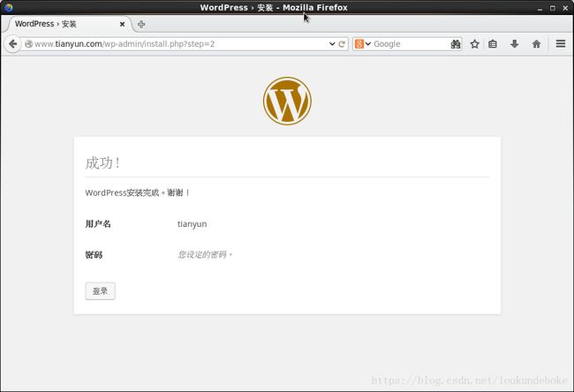The height and width of the screenshot is (392, 574).
Task: Click the 成功! heading
Action: [x=102, y=162]
